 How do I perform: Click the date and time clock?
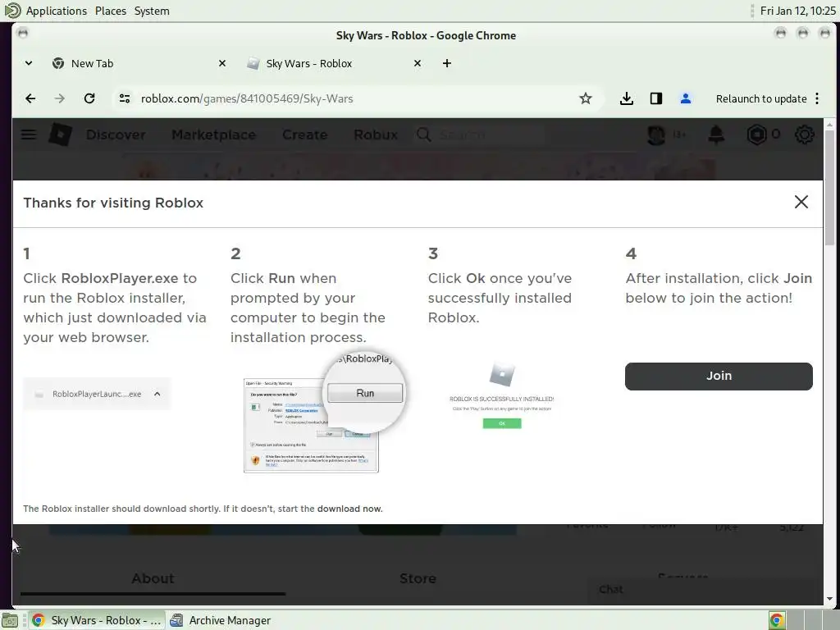coord(797,11)
